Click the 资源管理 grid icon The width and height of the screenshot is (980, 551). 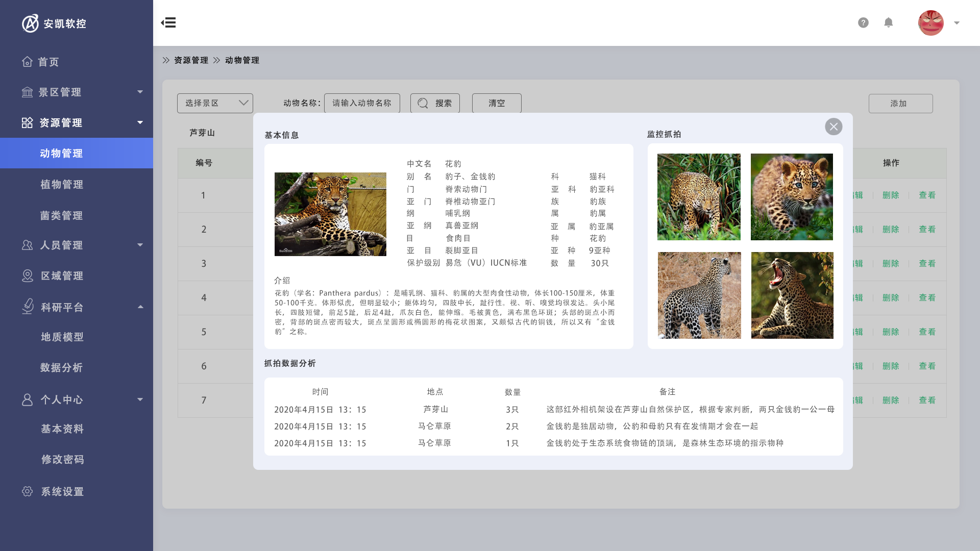point(27,123)
